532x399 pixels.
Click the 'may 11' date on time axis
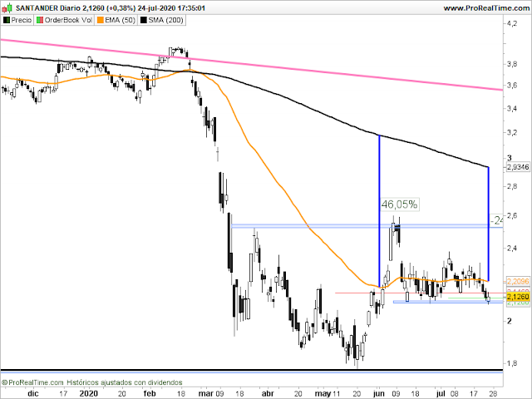328,394
